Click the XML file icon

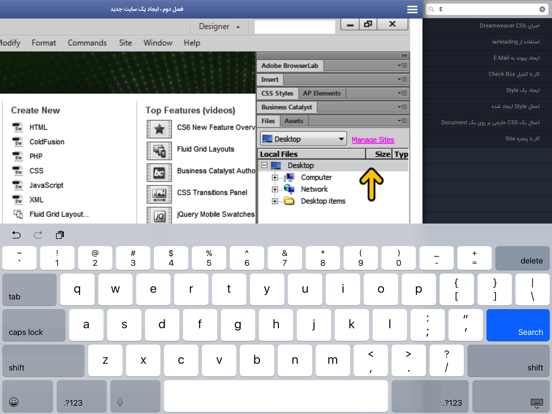point(18,200)
